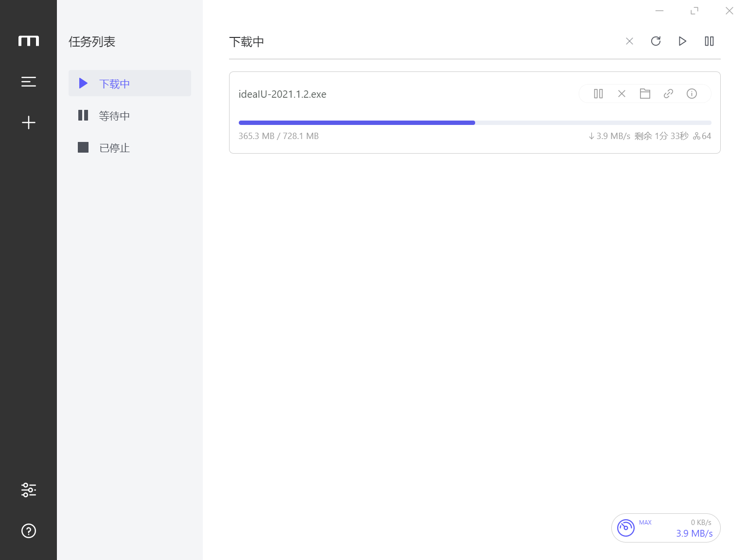Viewport: 747px width, 560px height.
Task: Resume all tasks with toolbar play icon
Action: point(682,41)
